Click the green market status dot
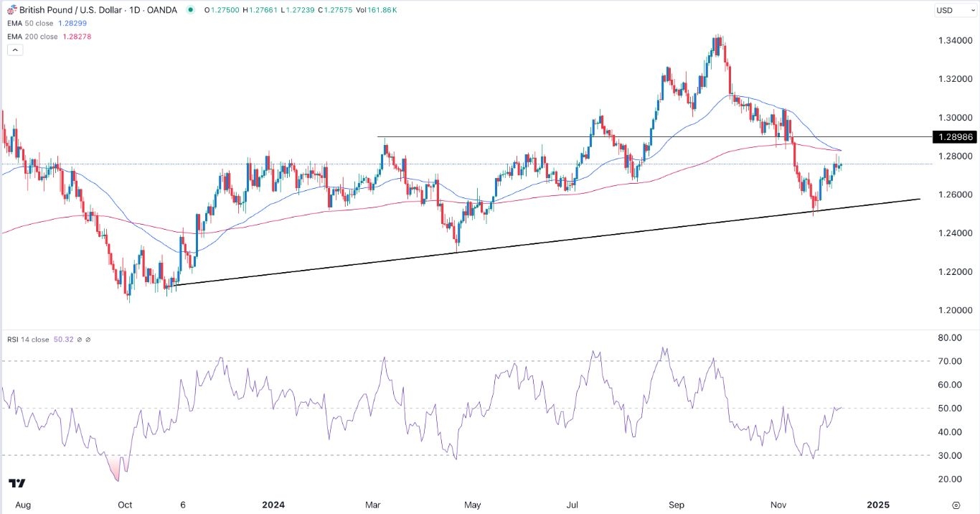980x514 pixels. tap(189, 10)
